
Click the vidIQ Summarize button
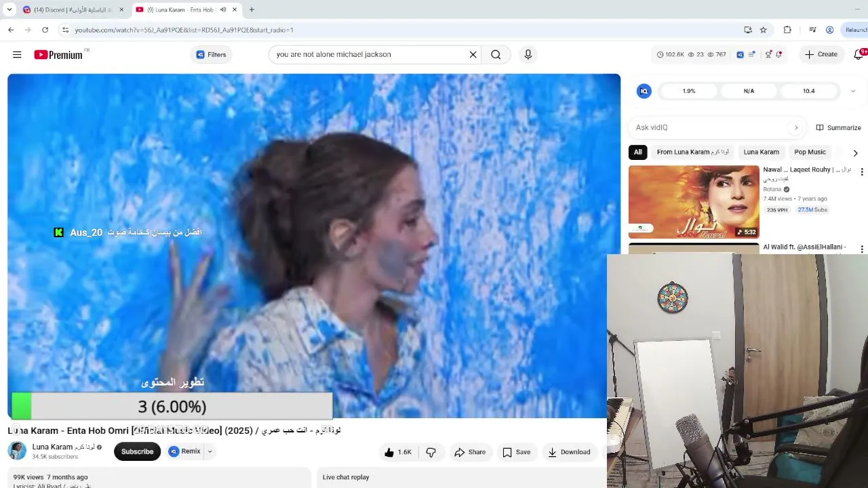click(838, 127)
